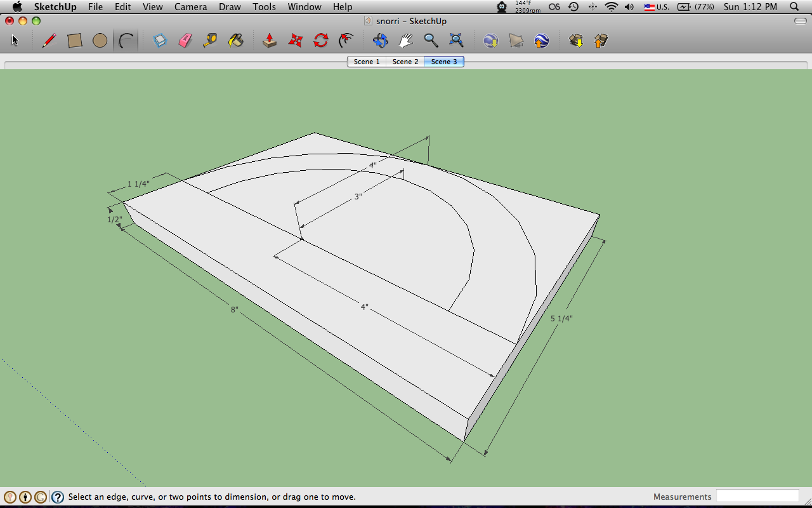The height and width of the screenshot is (508, 812).
Task: Open the Edit menu
Action: (123, 7)
